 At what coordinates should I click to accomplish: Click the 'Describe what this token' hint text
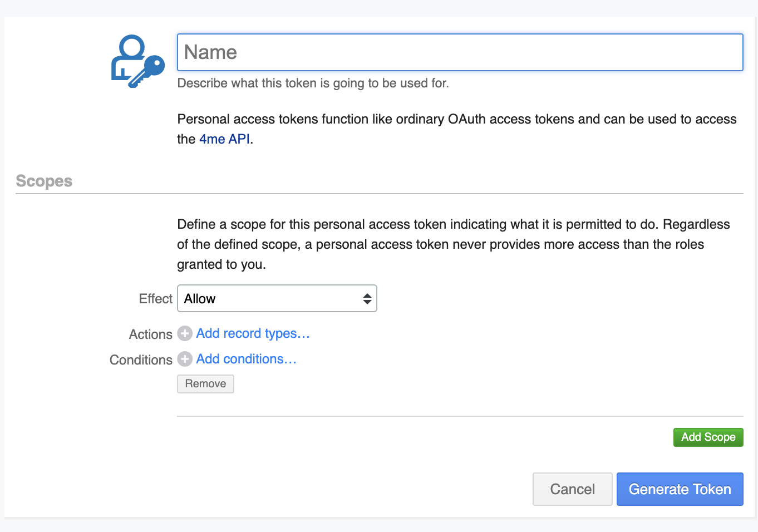click(x=313, y=83)
